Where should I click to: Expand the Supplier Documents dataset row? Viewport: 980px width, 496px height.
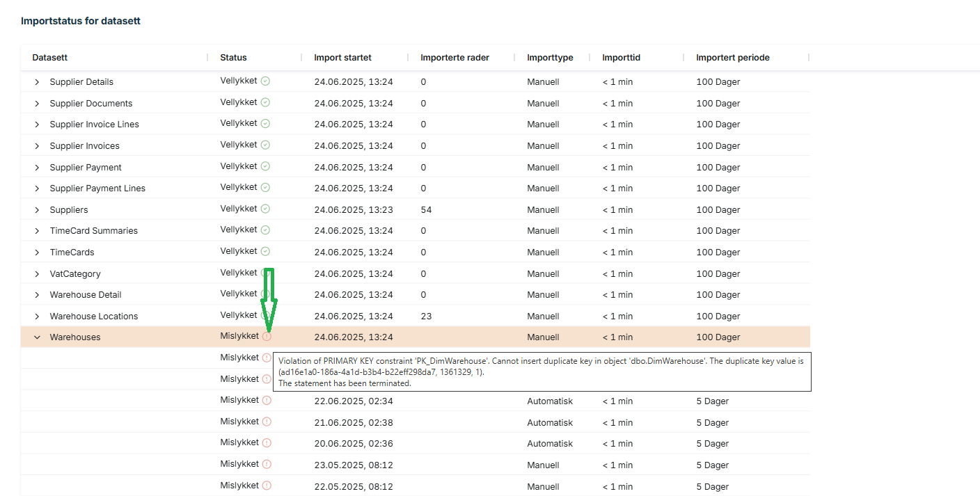(x=38, y=104)
